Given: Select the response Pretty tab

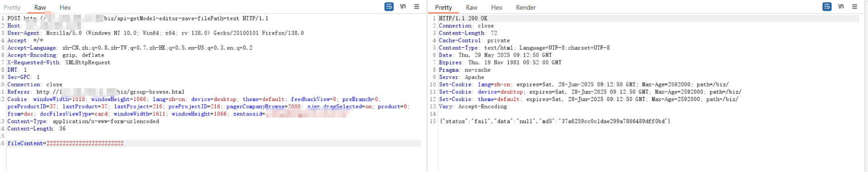Looking at the screenshot, I should pyautogui.click(x=443, y=8).
